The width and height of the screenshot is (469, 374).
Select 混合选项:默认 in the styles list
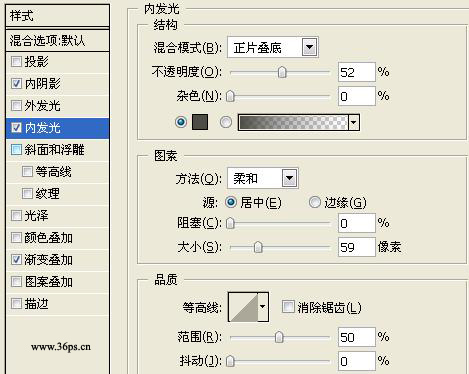tap(57, 41)
